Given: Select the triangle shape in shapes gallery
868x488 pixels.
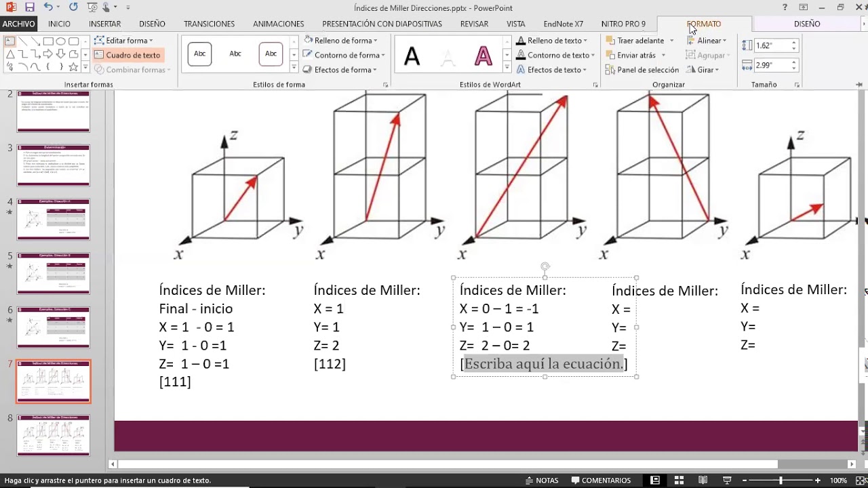Looking at the screenshot, I should [9, 54].
